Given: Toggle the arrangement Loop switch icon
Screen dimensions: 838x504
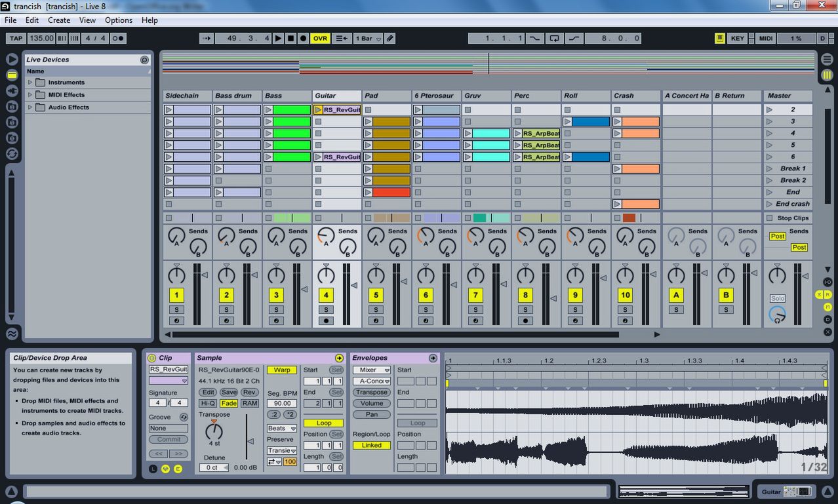Looking at the screenshot, I should 555,39.
